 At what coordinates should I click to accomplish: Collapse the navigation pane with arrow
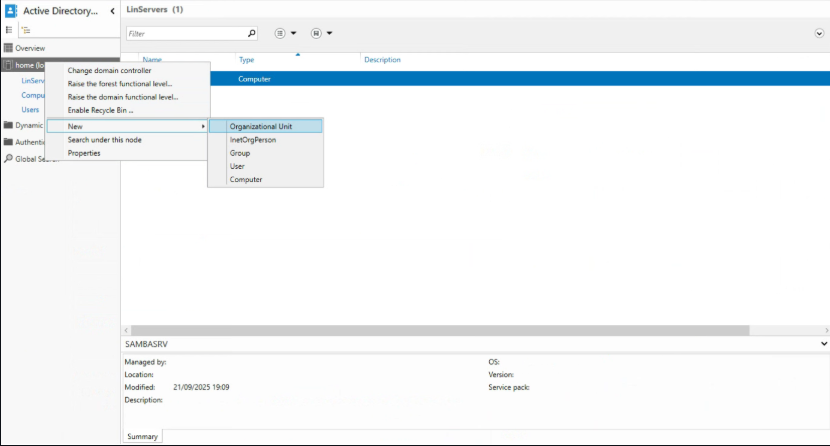(112, 11)
